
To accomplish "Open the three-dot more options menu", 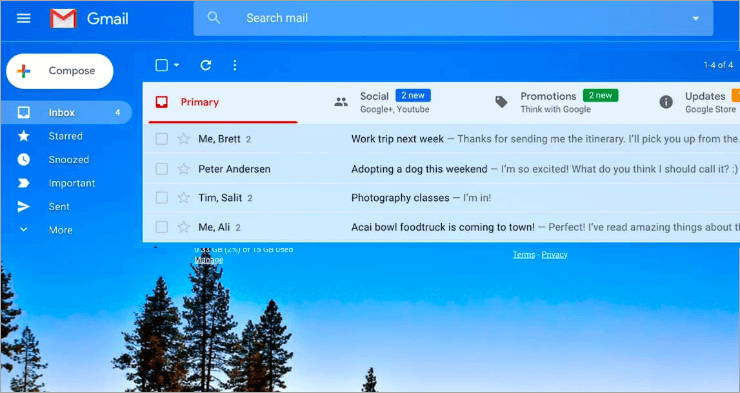I will coord(235,65).
